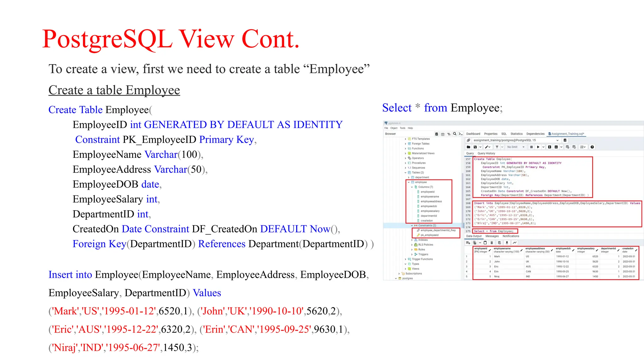The height and width of the screenshot is (362, 644).
Task: Open the Tools menu in pgAdmin
Action: (x=402, y=128)
